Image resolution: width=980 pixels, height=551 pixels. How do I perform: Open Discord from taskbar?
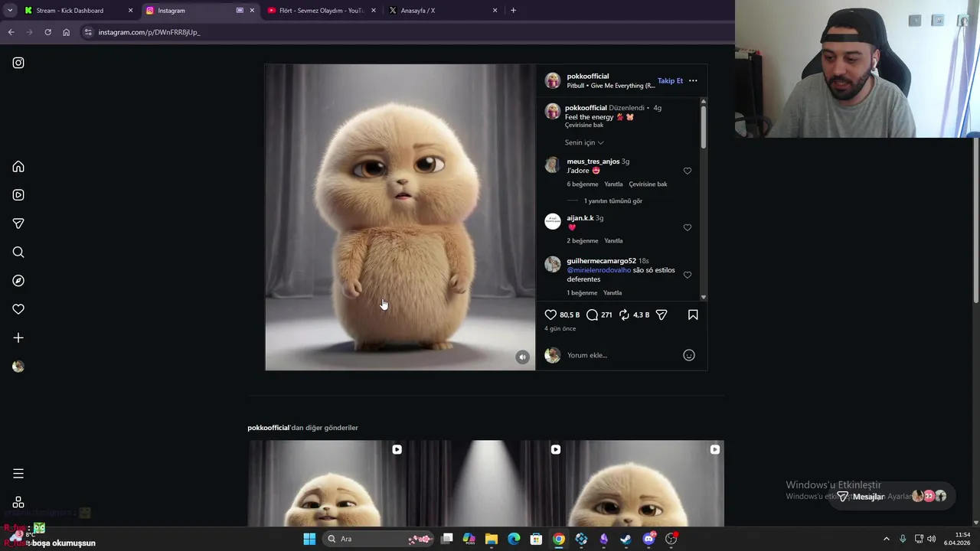648,539
